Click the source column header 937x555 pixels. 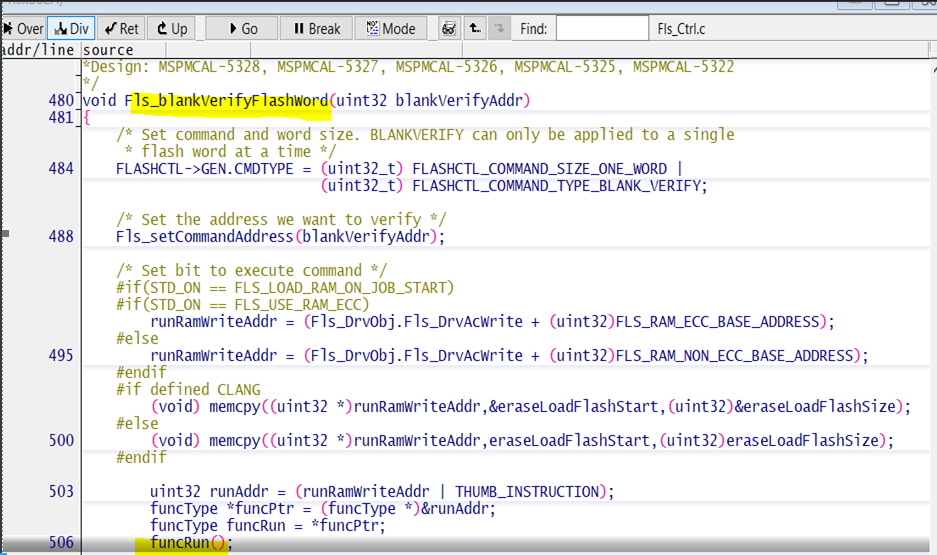pyautogui.click(x=108, y=50)
